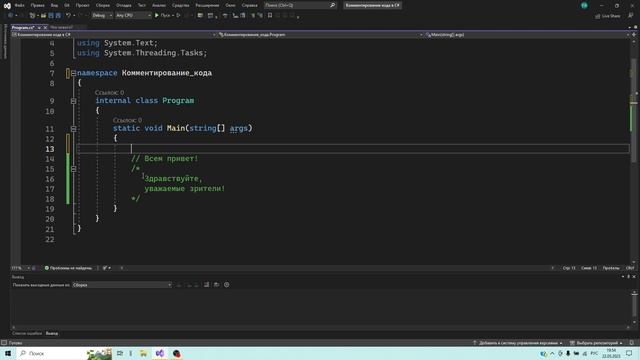Image resolution: width=640 pixels, height=360 pixels.
Task: Click the clear all icon in Output panel
Action: point(207,284)
